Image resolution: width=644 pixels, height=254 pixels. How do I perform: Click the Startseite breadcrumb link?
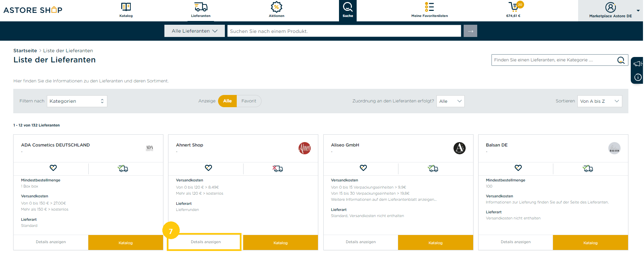(25, 51)
